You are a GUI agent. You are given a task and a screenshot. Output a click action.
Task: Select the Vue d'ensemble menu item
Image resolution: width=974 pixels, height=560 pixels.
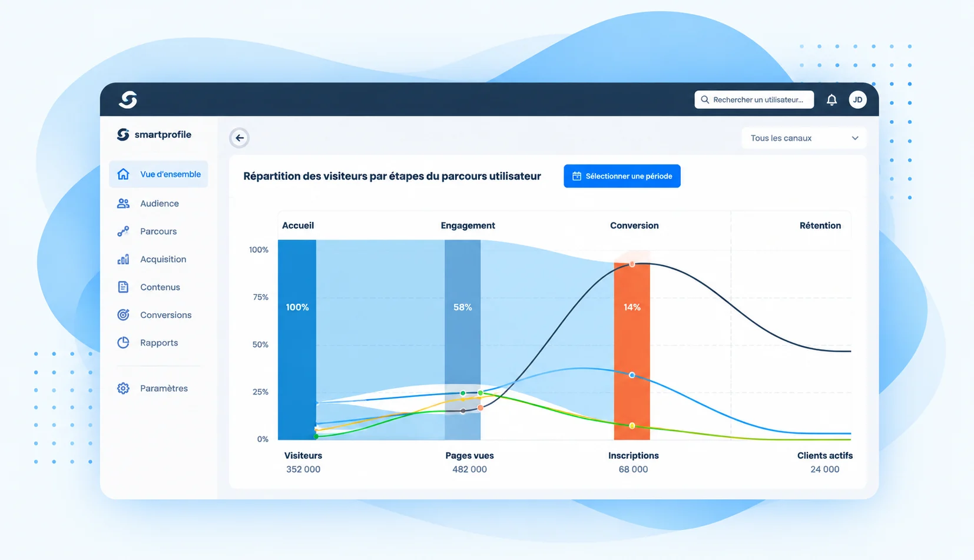(158, 174)
